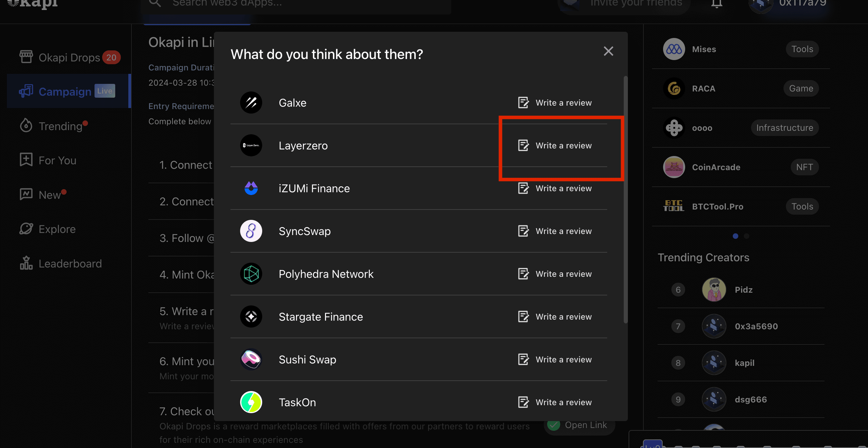Write a review for Galxe
Screen dimensions: 868x448
coord(555,103)
